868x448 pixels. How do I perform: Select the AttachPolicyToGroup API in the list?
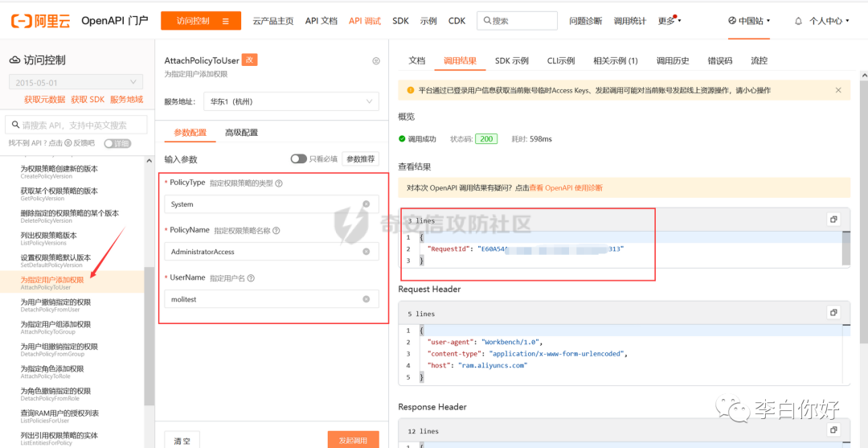(74, 327)
